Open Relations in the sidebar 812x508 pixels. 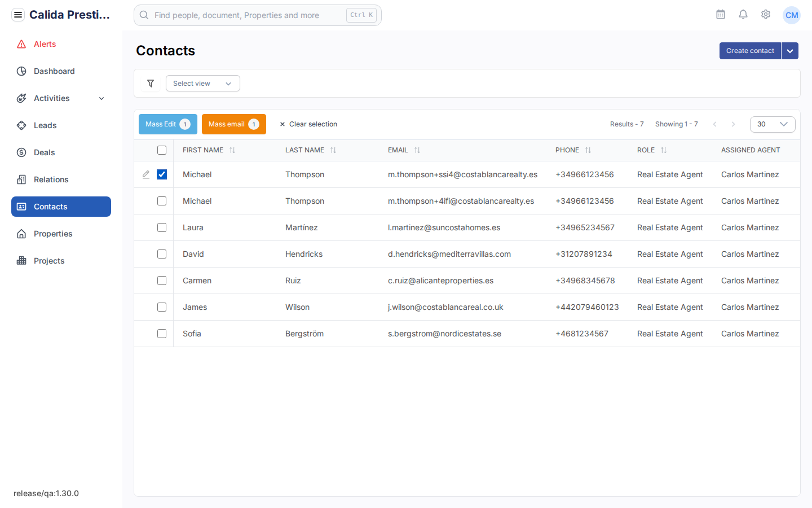(x=61, y=179)
